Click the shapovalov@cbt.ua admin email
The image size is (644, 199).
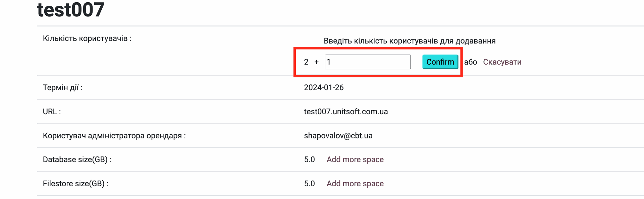click(x=338, y=136)
